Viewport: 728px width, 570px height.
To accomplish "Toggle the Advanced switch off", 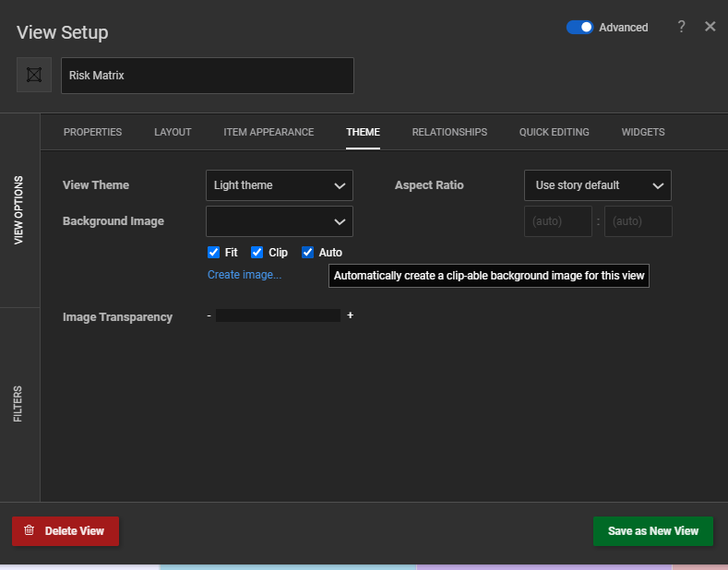I will click(579, 28).
